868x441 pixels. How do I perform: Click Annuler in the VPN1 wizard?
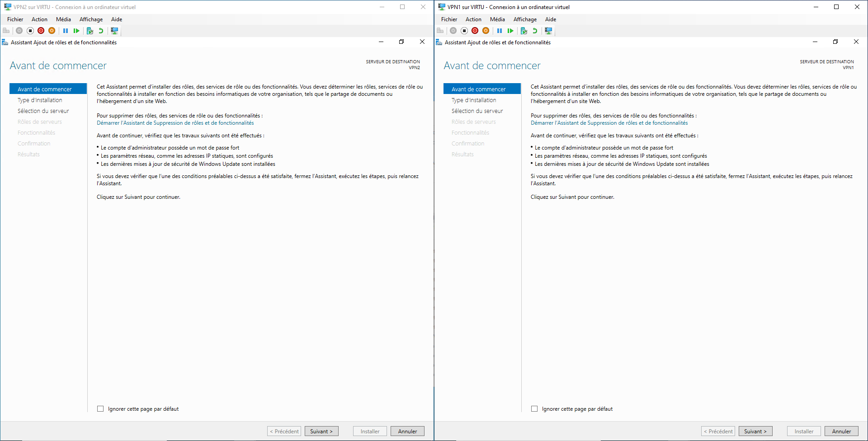pos(841,432)
